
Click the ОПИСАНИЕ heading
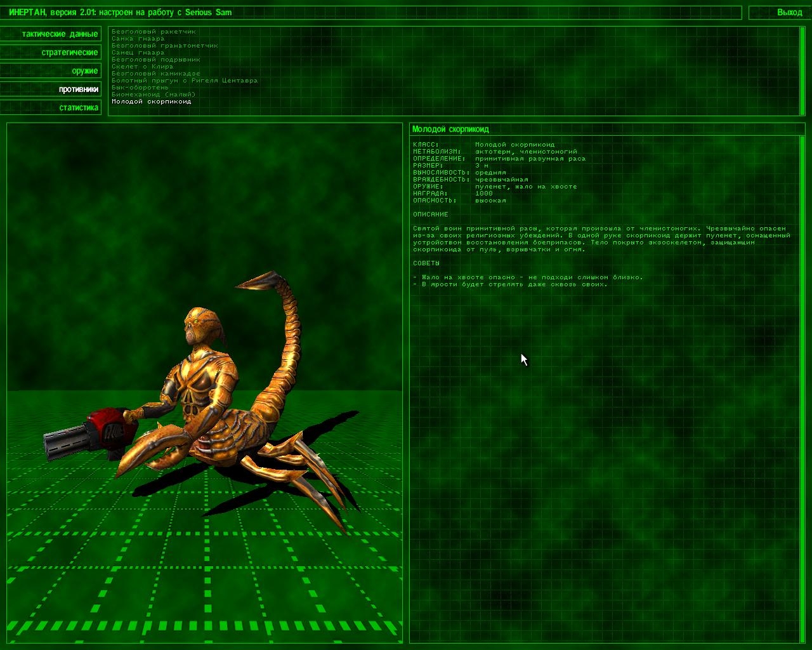(x=430, y=214)
